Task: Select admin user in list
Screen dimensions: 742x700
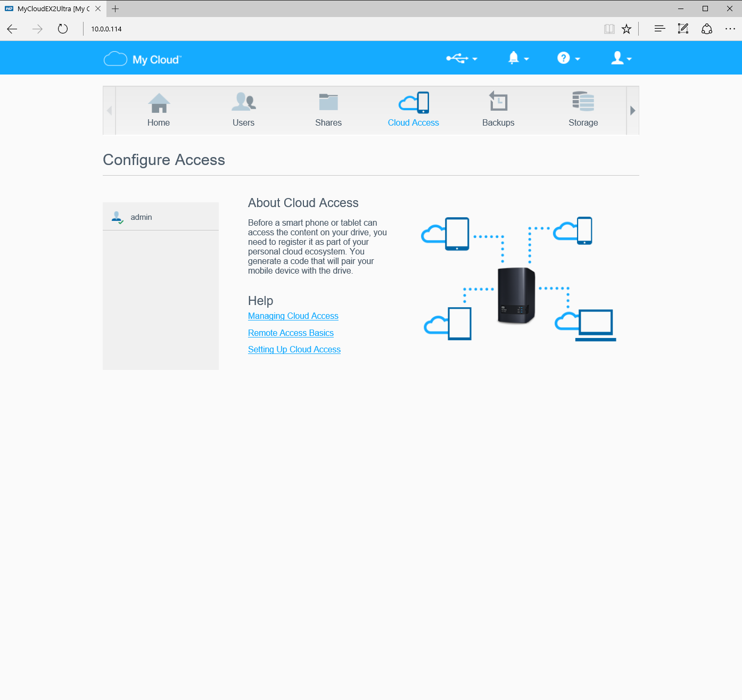Action: click(x=141, y=217)
